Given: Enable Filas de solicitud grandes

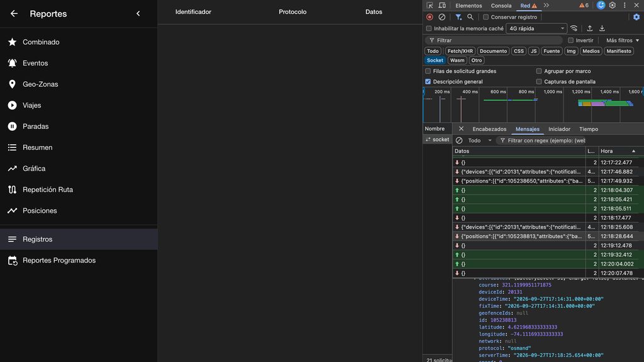Looking at the screenshot, I should (x=428, y=71).
